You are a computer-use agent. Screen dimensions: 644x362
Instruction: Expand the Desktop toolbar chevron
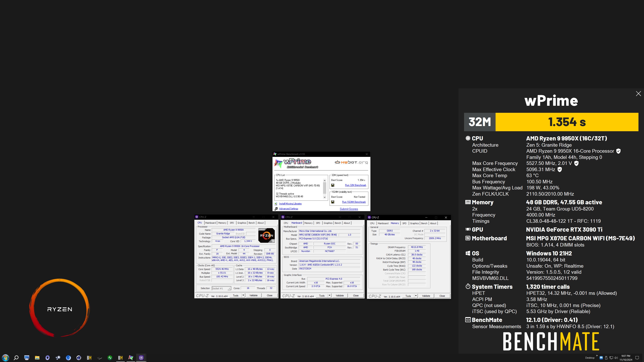point(597,356)
